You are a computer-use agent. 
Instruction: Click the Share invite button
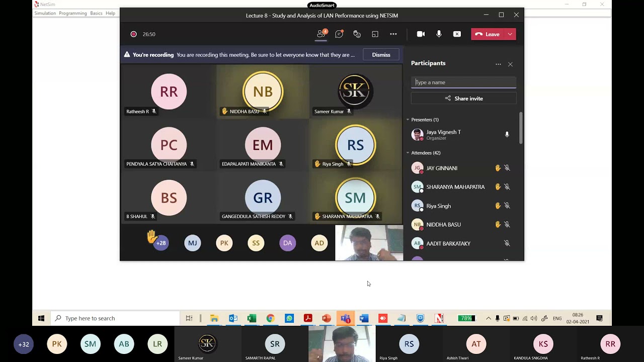pos(463,99)
